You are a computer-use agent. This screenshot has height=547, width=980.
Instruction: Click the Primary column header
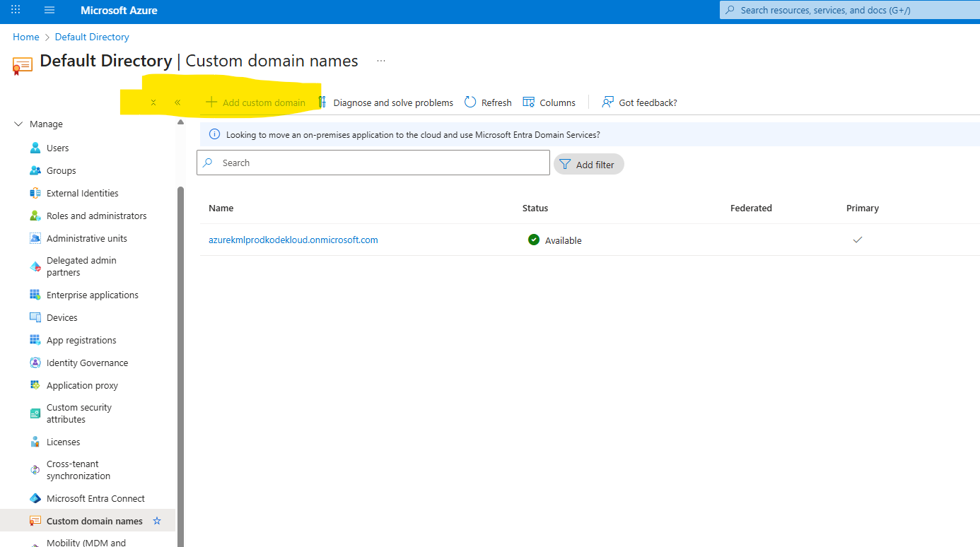click(x=863, y=208)
